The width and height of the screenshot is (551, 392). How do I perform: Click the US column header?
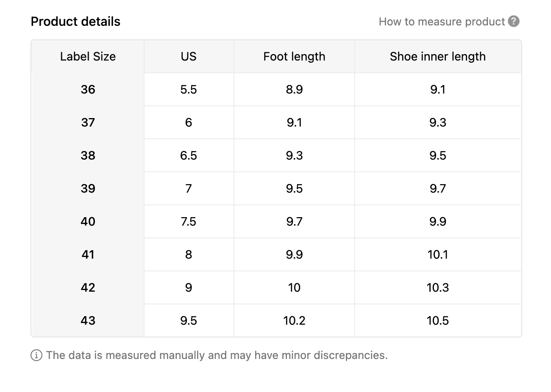point(189,56)
